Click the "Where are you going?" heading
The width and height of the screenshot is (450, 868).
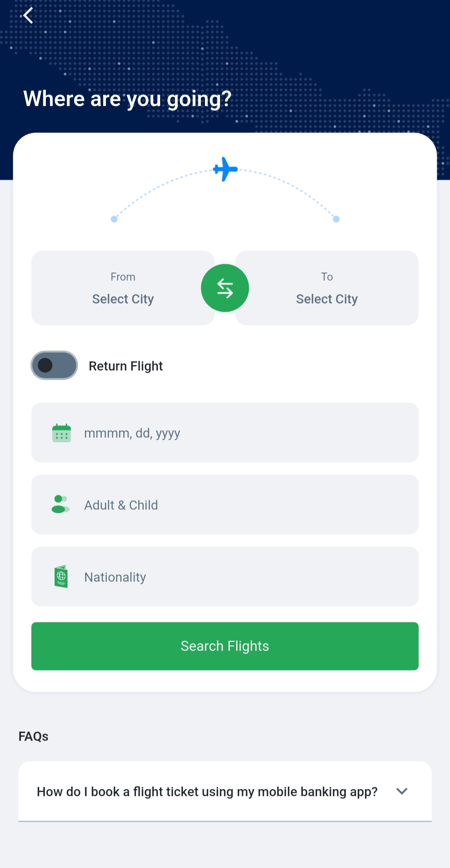coord(127,99)
